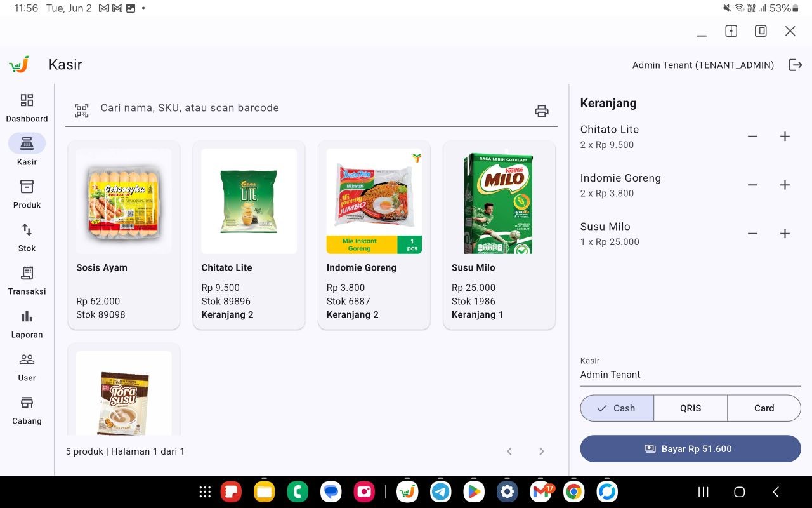This screenshot has width=812, height=508.
Task: Open the Transaksi receipt icon
Action: click(x=27, y=273)
